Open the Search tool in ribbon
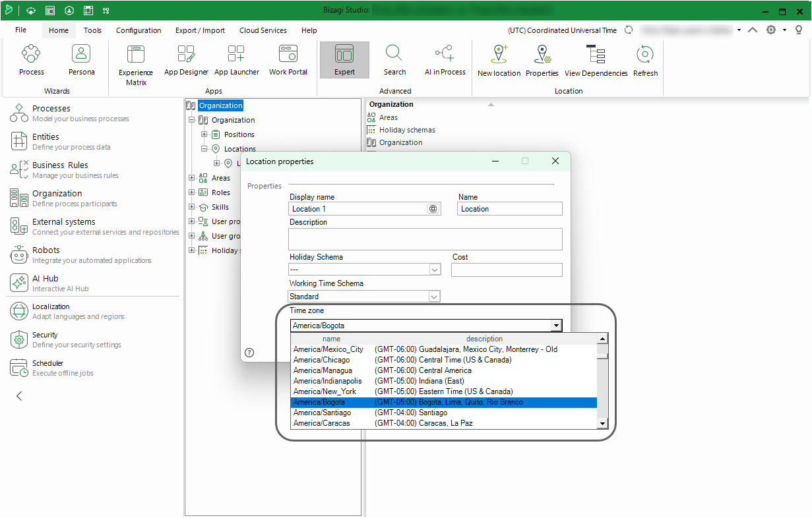 tap(394, 61)
